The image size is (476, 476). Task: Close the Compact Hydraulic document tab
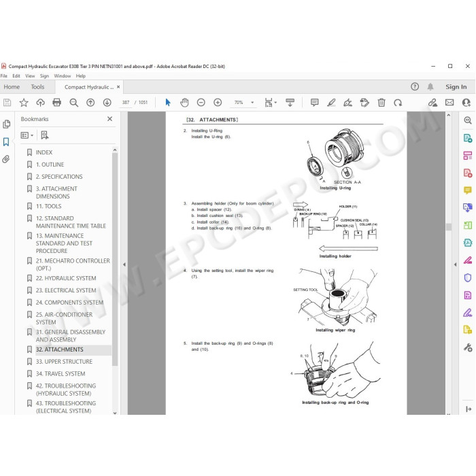coord(118,87)
